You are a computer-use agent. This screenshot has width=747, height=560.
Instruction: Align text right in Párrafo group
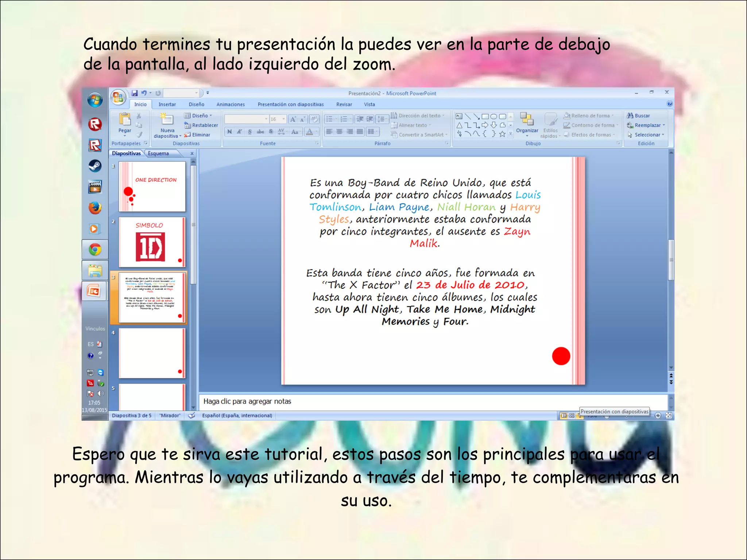350,132
